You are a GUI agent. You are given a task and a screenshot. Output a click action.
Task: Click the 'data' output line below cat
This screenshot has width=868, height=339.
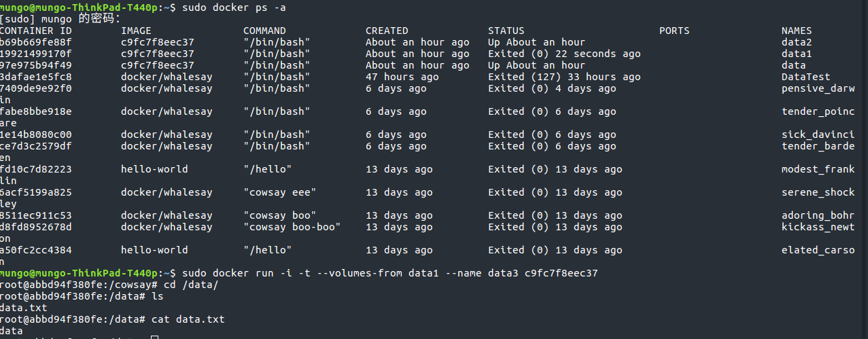(12, 331)
